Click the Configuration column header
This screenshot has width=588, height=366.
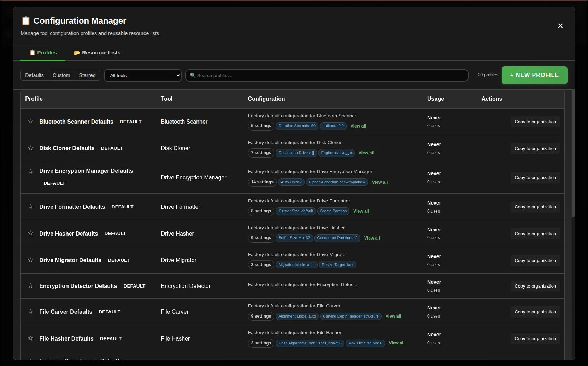point(266,99)
